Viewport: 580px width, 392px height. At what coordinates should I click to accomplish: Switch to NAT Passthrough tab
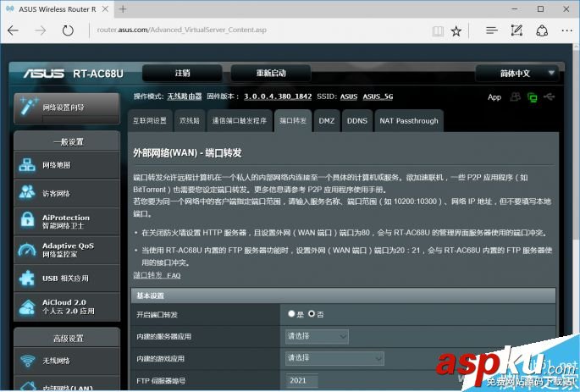[409, 120]
